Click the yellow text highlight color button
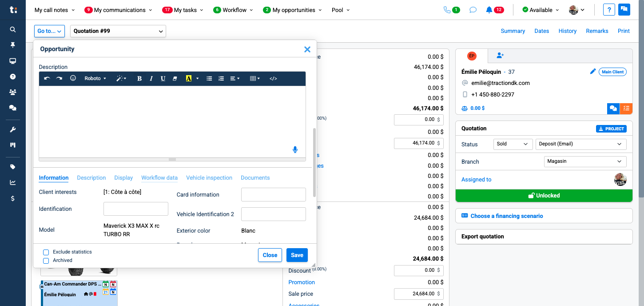The height and width of the screenshot is (306, 644). click(x=189, y=79)
